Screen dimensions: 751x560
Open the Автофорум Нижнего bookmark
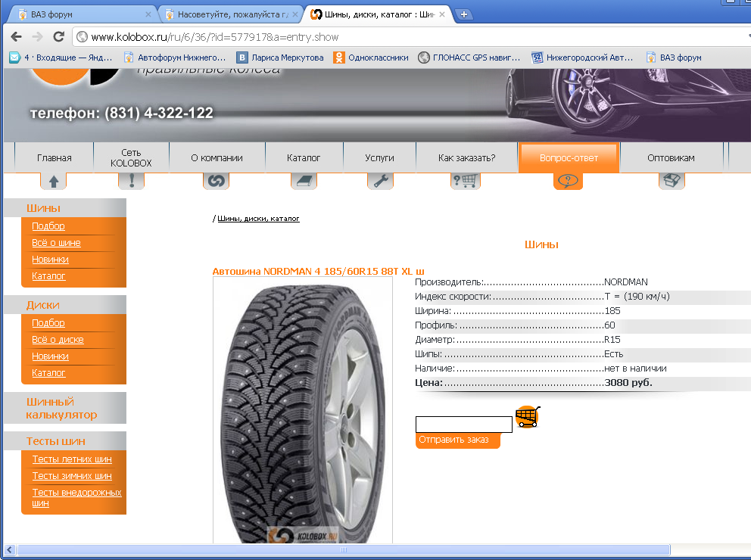click(x=175, y=58)
